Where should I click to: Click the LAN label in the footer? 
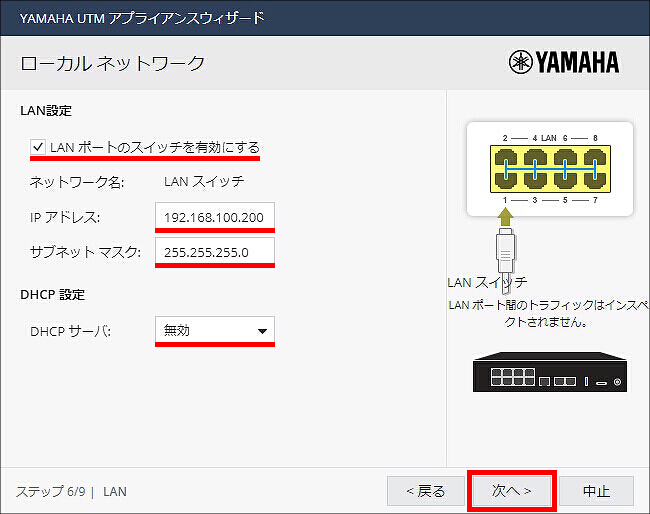[115, 492]
